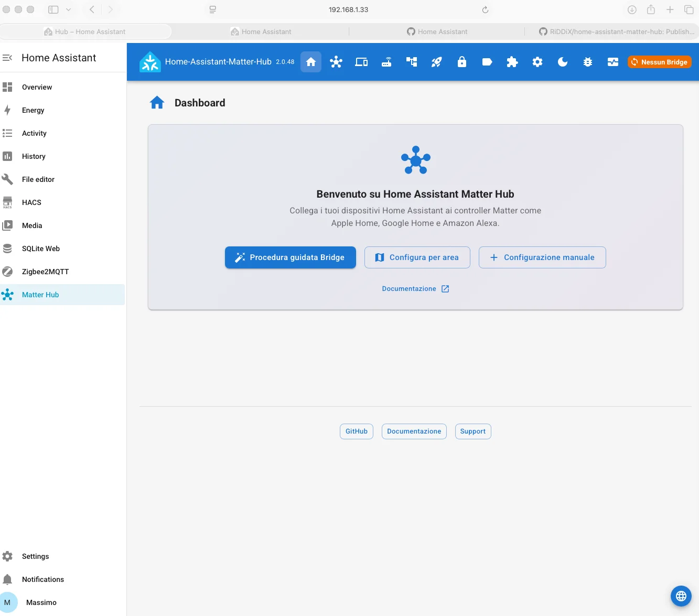Switch to Hub – Home Assistant browser tab
The height and width of the screenshot is (616, 699).
85,31
